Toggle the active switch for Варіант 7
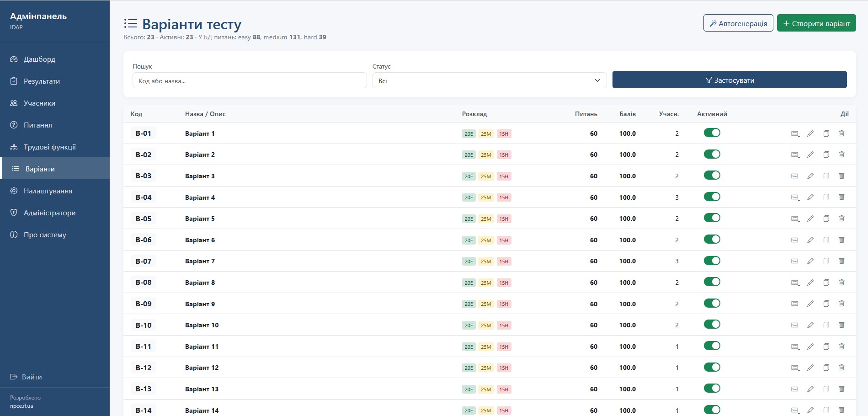This screenshot has width=868, height=416. (712, 261)
